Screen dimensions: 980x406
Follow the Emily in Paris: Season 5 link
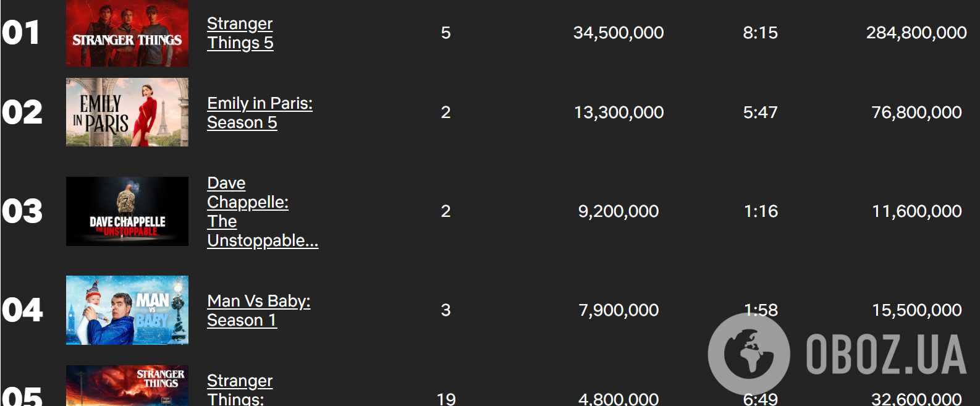(x=260, y=112)
